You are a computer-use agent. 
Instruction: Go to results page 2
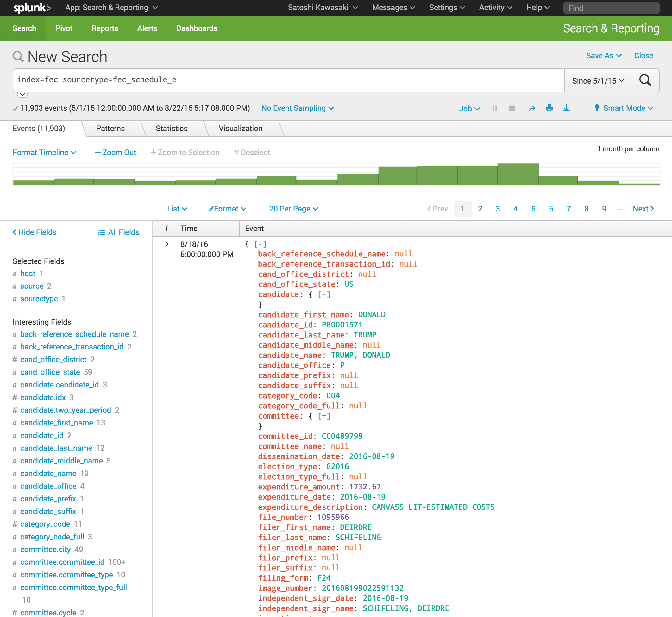[480, 209]
